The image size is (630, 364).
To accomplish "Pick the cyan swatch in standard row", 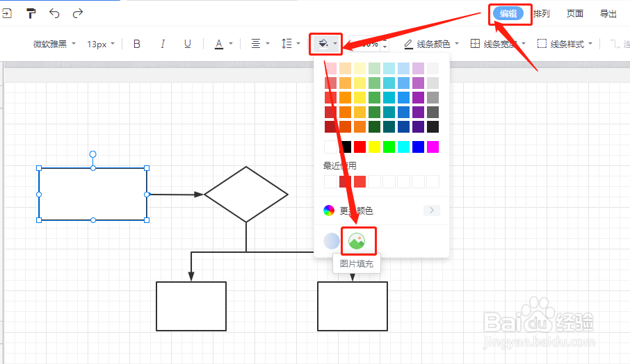I will pyautogui.click(x=403, y=147).
